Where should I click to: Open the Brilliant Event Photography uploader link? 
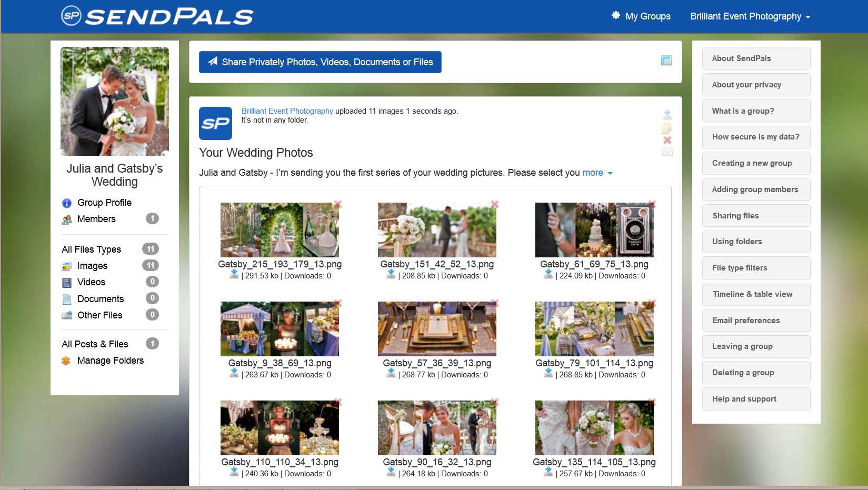click(287, 111)
